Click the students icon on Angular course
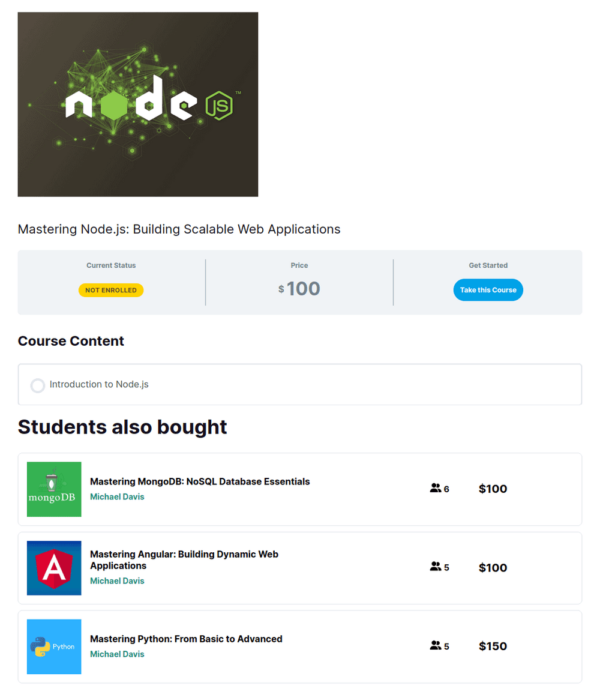 (x=436, y=567)
